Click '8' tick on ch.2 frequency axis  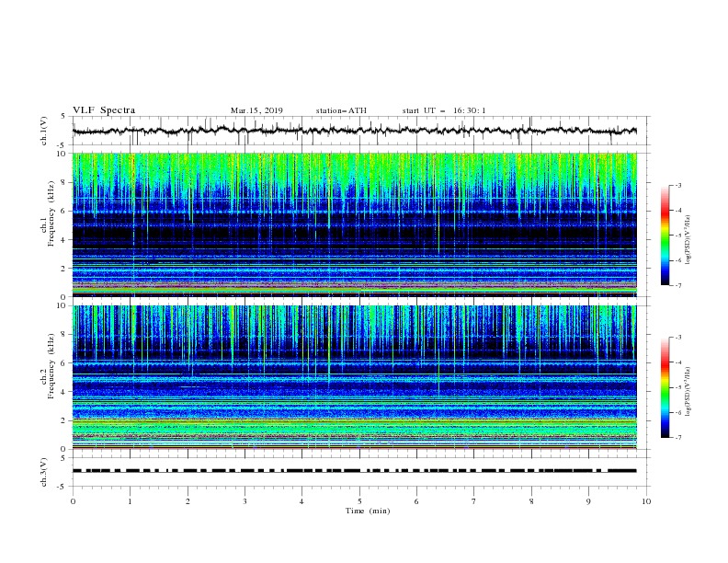tap(65, 335)
